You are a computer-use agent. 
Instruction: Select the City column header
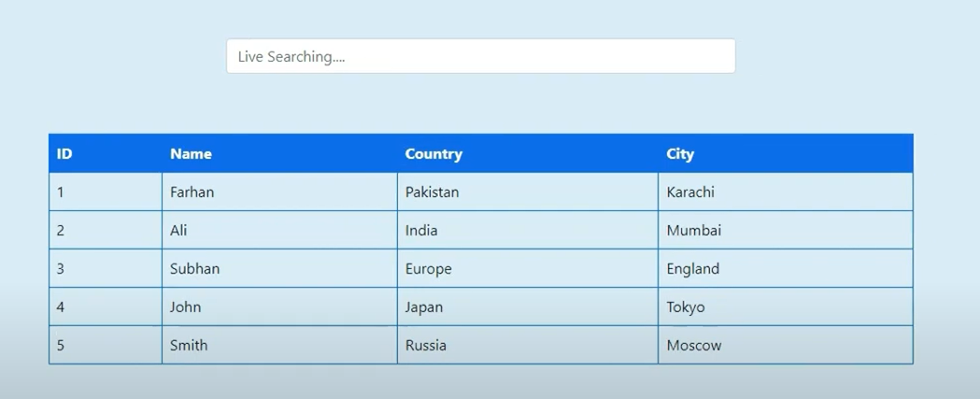click(786, 153)
